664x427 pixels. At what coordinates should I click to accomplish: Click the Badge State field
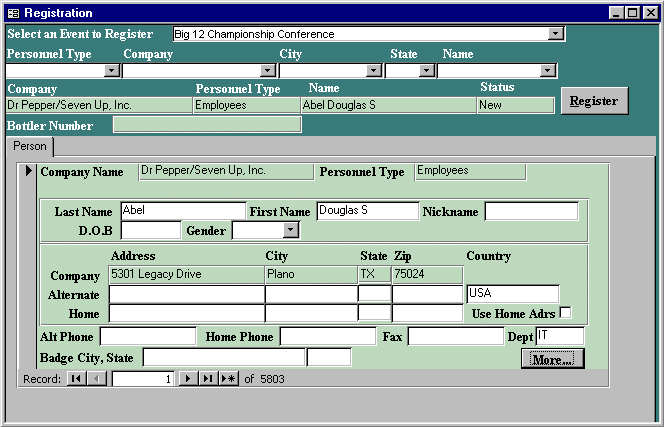pyautogui.click(x=329, y=357)
